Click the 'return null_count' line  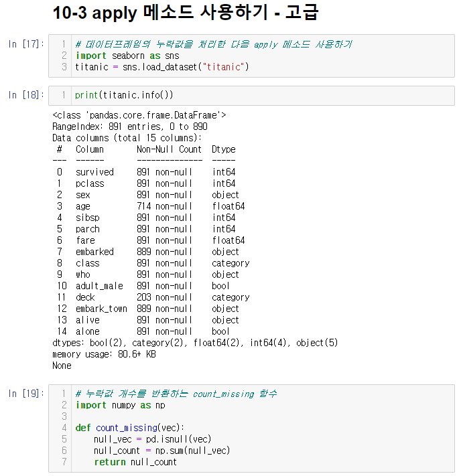click(x=135, y=462)
